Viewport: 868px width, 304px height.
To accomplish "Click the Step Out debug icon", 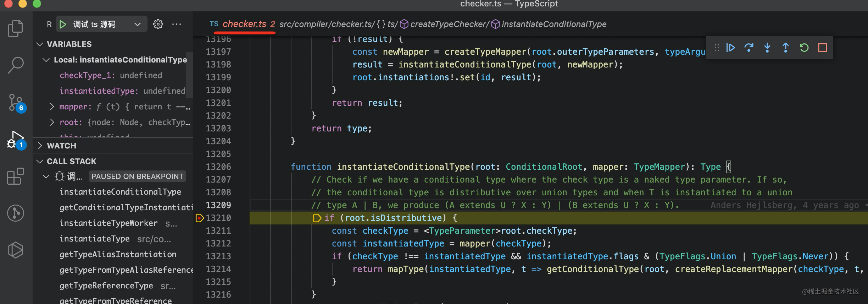I will coord(786,48).
